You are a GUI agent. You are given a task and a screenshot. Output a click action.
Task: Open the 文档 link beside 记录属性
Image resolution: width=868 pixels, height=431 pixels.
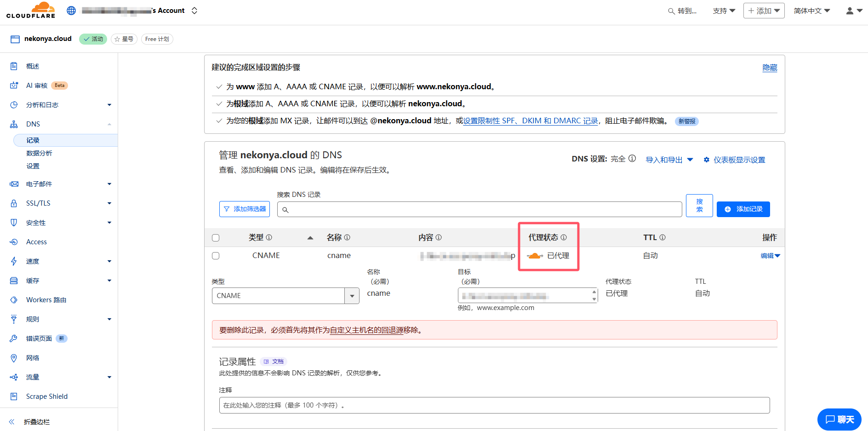point(274,362)
